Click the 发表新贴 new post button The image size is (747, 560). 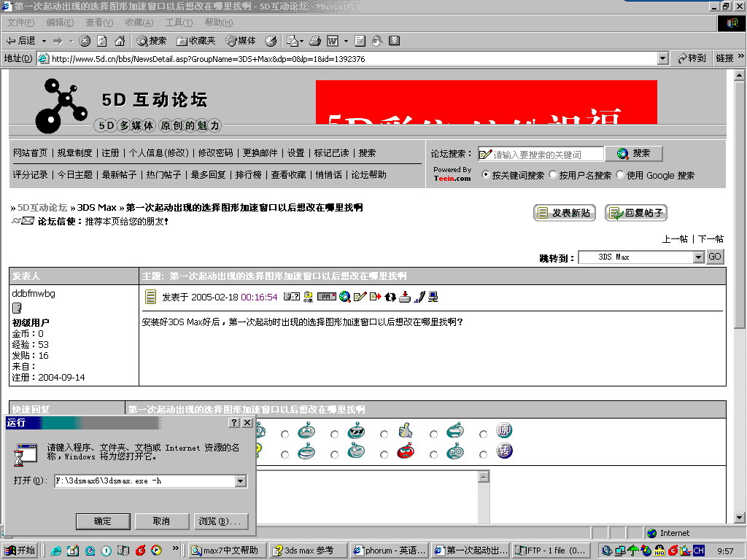(564, 213)
